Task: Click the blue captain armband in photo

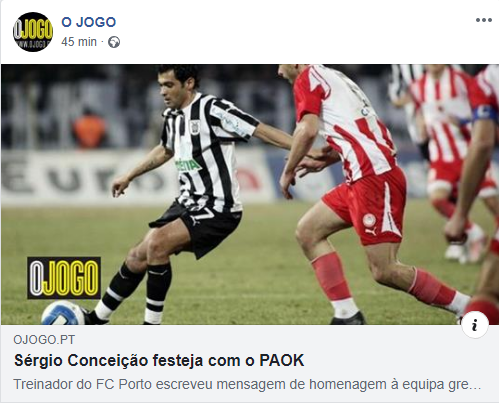Action: pos(485,113)
